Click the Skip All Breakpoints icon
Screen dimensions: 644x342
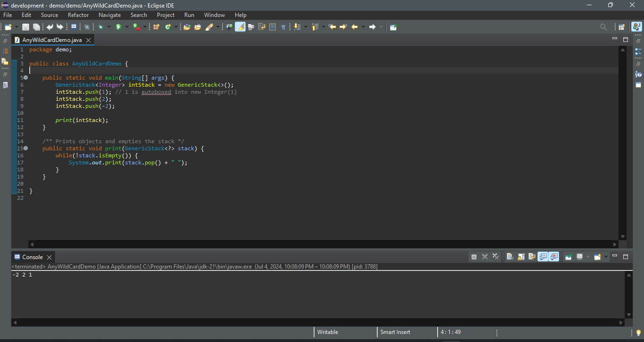[87, 27]
